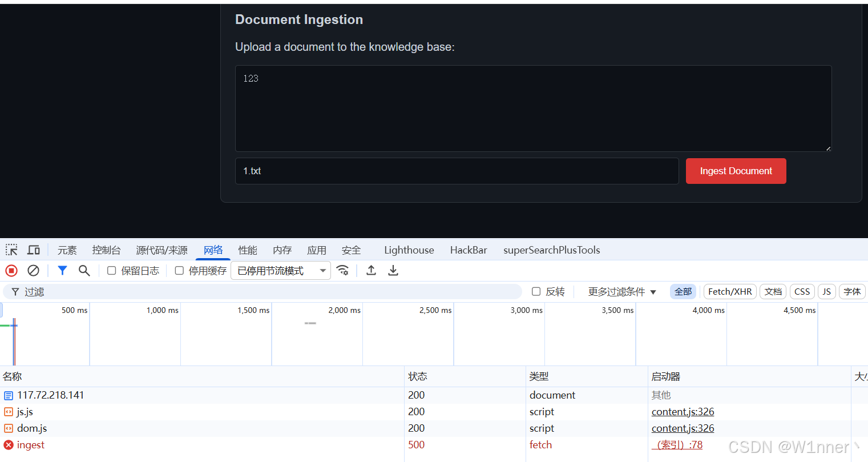Open the 已停用节流模式 throttling dropdown
The width and height of the screenshot is (868, 462).
281,271
